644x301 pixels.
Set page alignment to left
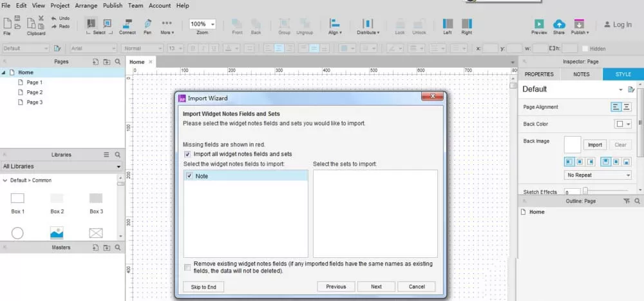point(616,107)
